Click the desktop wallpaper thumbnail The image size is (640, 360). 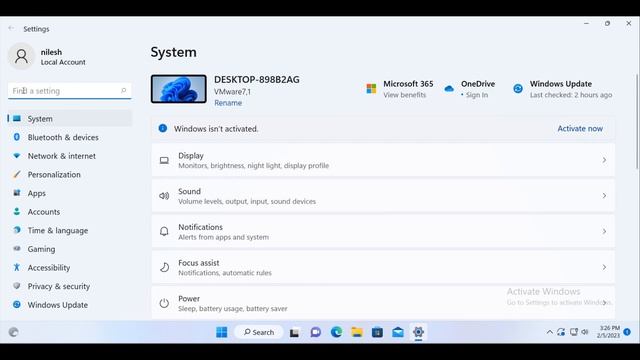click(179, 89)
